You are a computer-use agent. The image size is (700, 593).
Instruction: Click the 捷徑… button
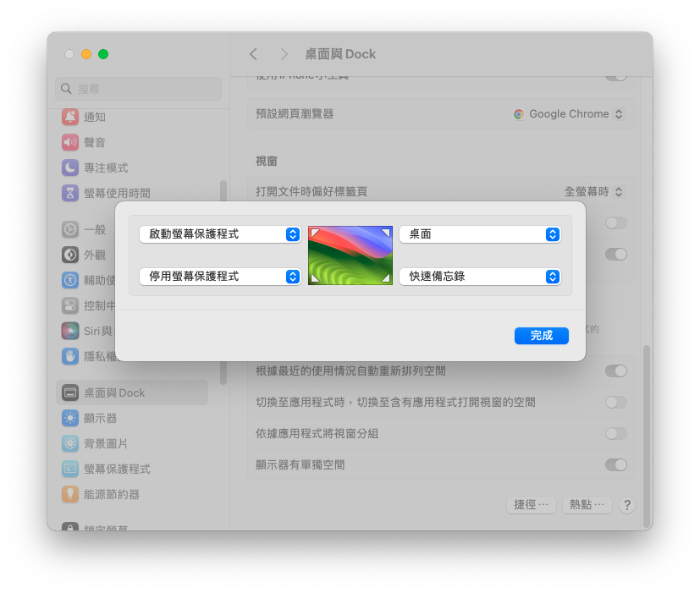pos(532,505)
